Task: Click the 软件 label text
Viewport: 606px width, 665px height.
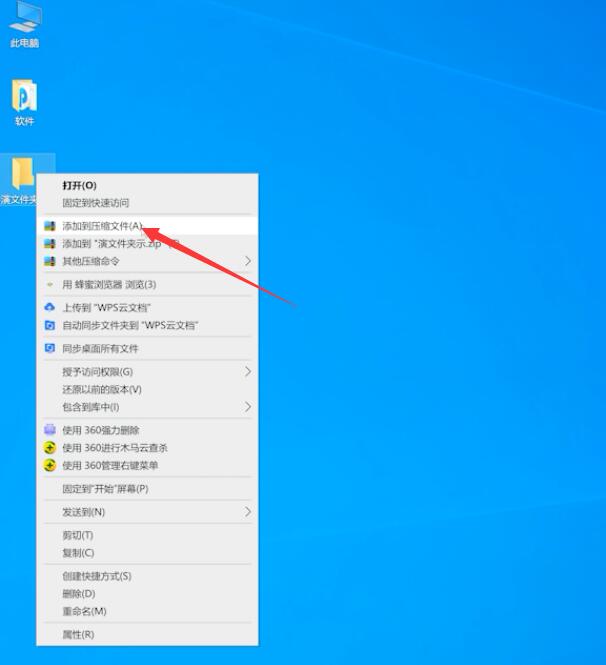Action: tap(24, 121)
